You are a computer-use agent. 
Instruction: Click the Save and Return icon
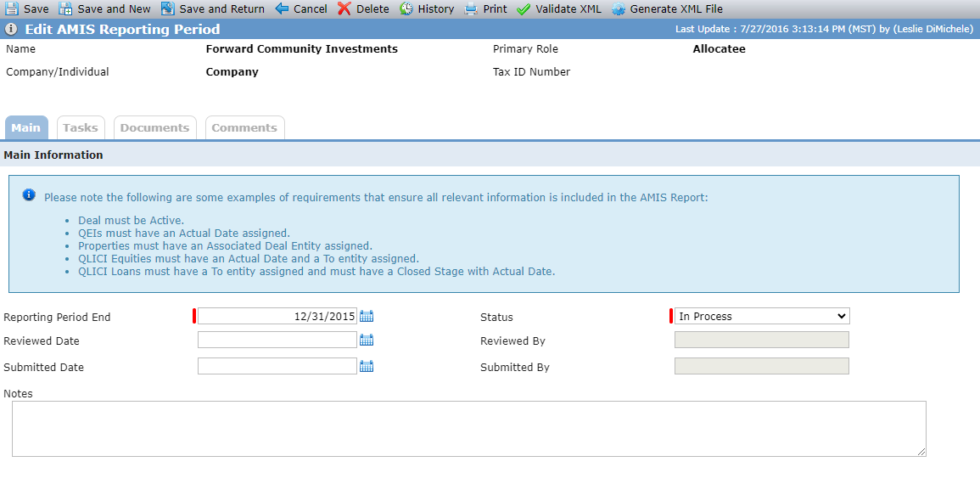(167, 8)
